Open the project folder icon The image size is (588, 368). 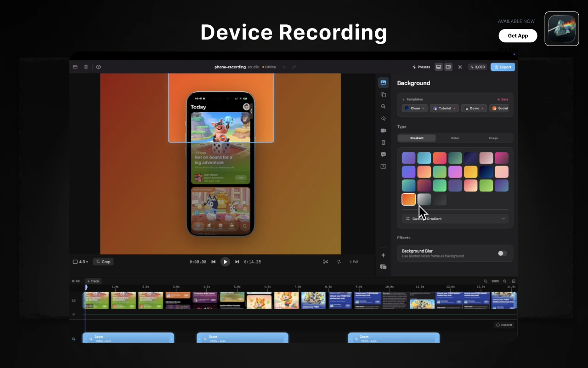(75, 67)
